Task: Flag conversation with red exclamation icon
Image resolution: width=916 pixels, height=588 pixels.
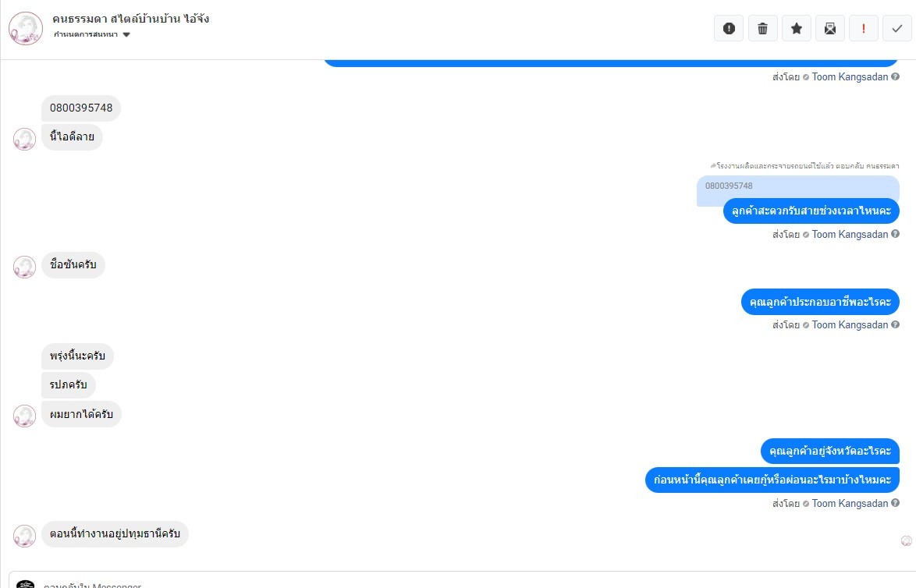Action: [x=864, y=28]
